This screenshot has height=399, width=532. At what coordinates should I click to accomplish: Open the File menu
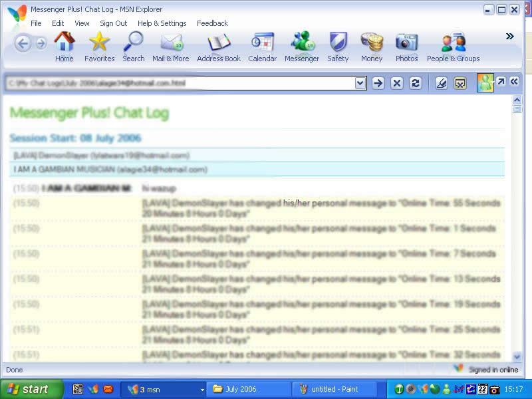point(36,23)
